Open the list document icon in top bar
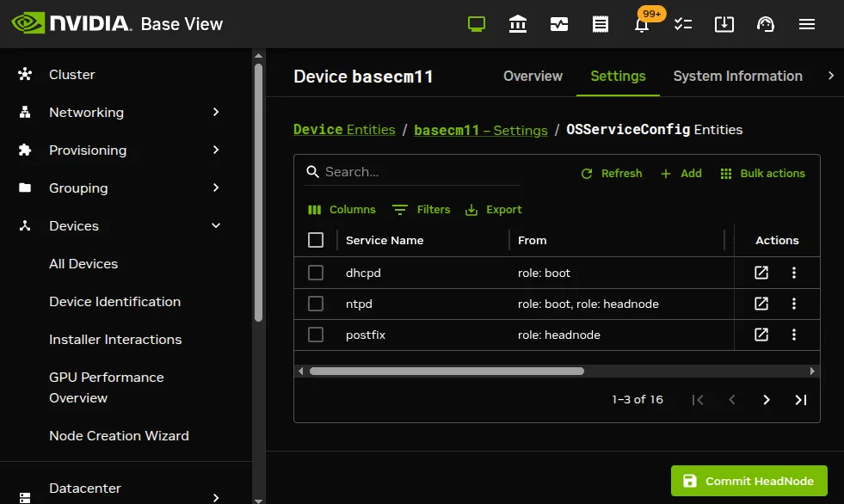Image resolution: width=844 pixels, height=504 pixels. (601, 24)
